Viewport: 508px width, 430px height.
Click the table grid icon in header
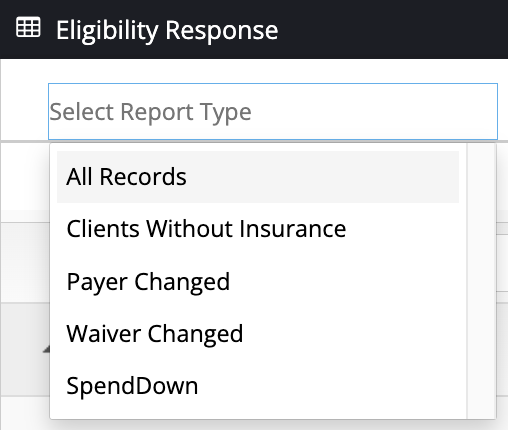click(28, 27)
